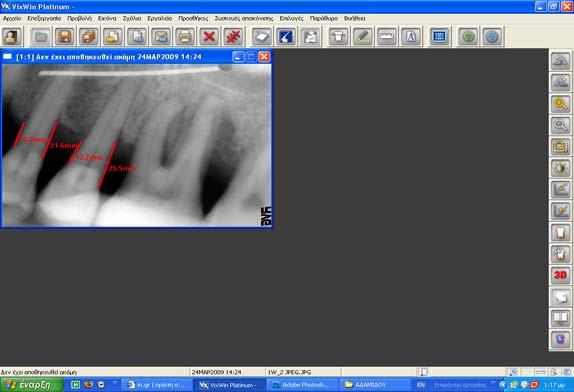Image resolution: width=574 pixels, height=392 pixels.
Task: Open the Εργαλεία menu
Action: (160, 18)
